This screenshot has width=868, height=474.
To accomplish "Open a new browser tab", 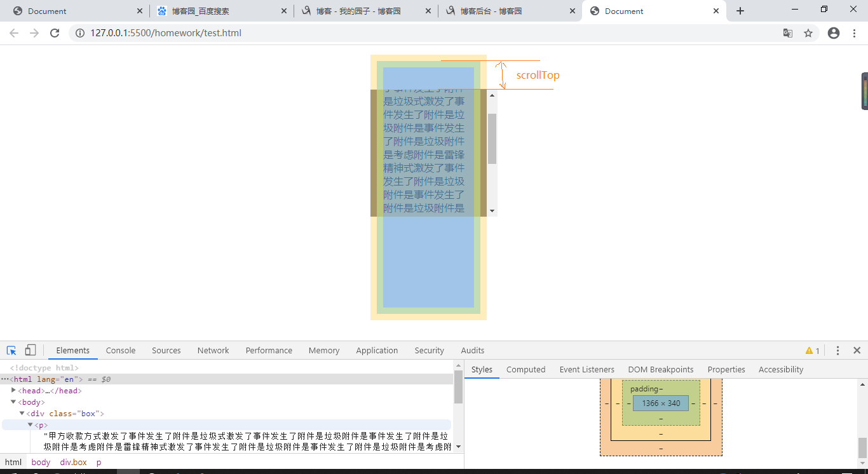I will pyautogui.click(x=740, y=11).
